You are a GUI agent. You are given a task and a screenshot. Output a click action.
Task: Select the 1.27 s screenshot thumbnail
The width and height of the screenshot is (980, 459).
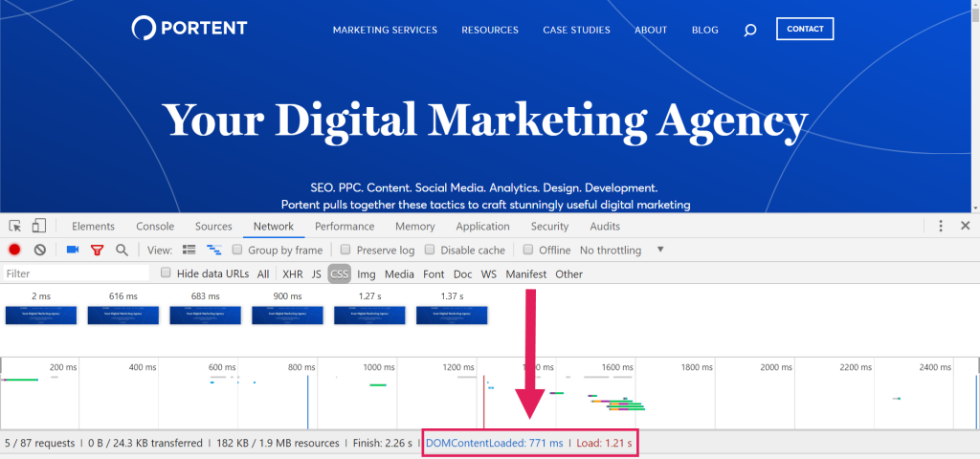click(x=370, y=315)
